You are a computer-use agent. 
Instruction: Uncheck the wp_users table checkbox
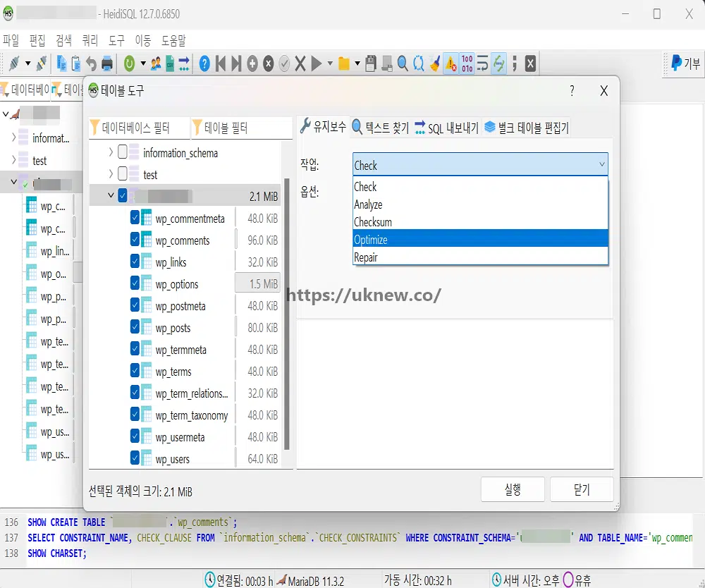(x=135, y=459)
